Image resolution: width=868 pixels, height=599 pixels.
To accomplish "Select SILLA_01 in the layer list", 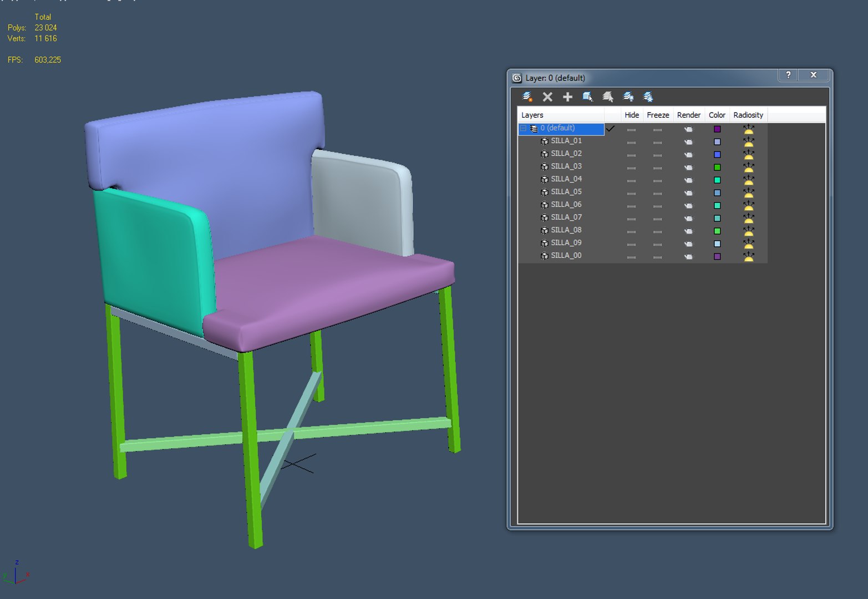I will pos(566,141).
